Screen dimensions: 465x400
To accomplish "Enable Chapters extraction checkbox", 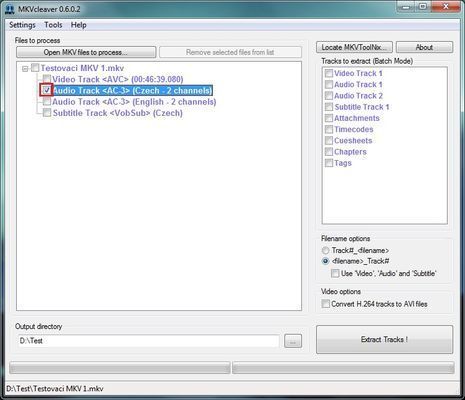I will pyautogui.click(x=329, y=152).
